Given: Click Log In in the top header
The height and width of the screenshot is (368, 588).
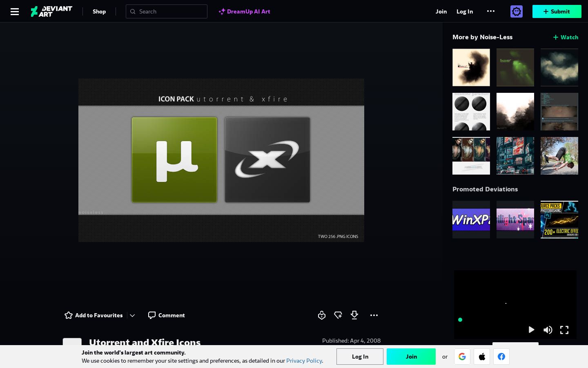Looking at the screenshot, I should tap(465, 11).
